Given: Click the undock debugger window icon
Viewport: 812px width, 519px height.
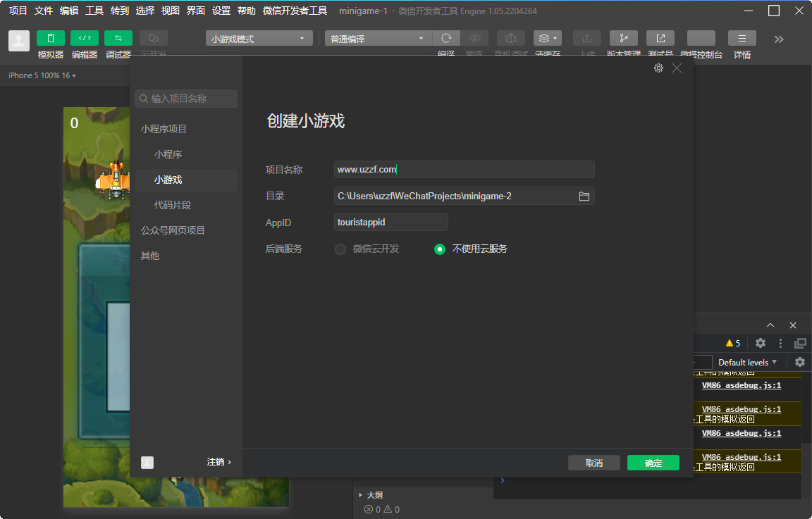Looking at the screenshot, I should point(800,343).
